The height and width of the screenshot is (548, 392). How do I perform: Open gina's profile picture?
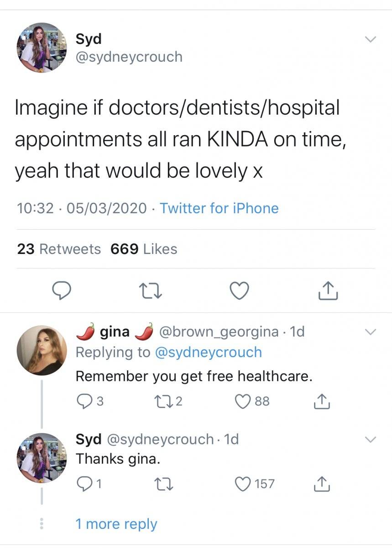[42, 350]
